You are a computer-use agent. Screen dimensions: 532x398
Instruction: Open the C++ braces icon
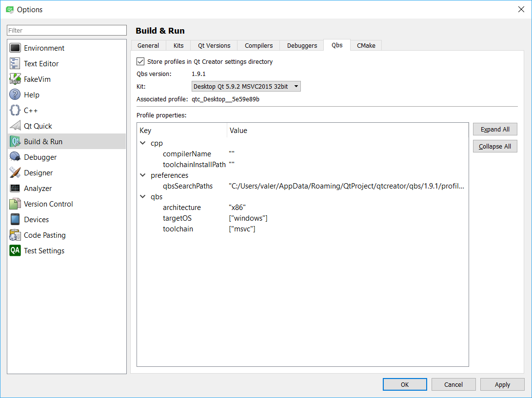[x=15, y=110]
